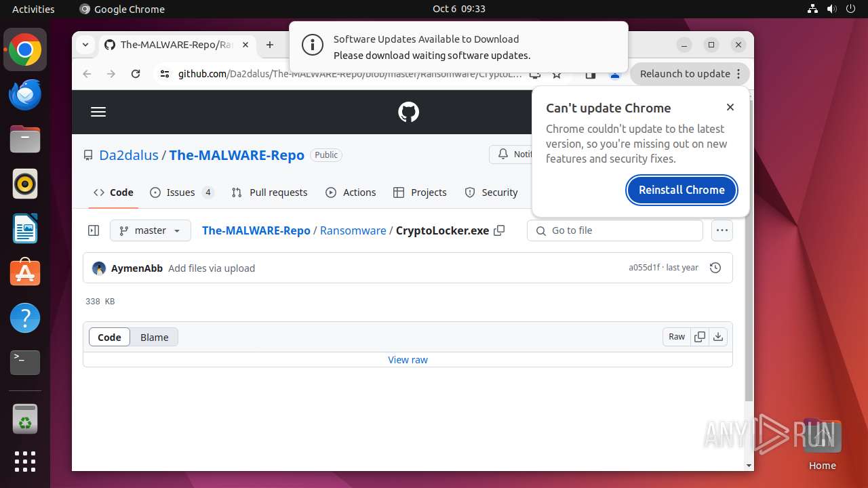The height and width of the screenshot is (488, 868).
Task: Click Software Updates Available notification
Action: coord(458,47)
